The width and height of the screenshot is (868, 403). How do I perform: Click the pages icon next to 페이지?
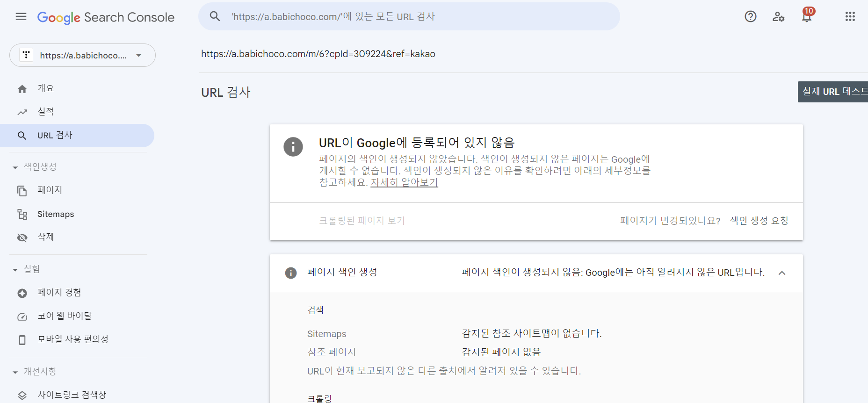(x=22, y=191)
